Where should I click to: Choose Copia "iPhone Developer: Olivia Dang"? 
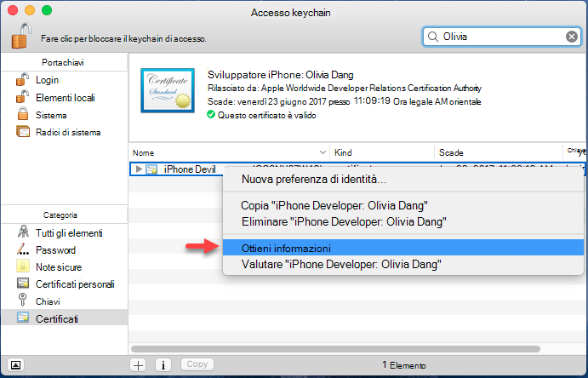pos(403,205)
